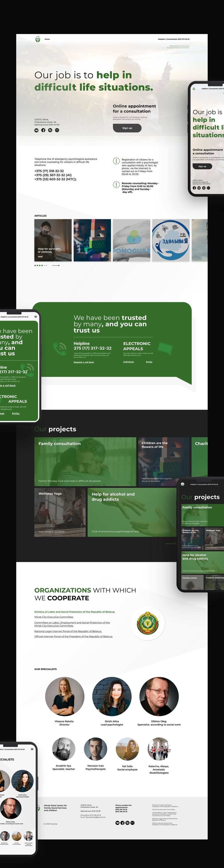Open Vlasova Natalia's Director photo on desktop
Screen dimensions: 224x868
(x=65, y=696)
